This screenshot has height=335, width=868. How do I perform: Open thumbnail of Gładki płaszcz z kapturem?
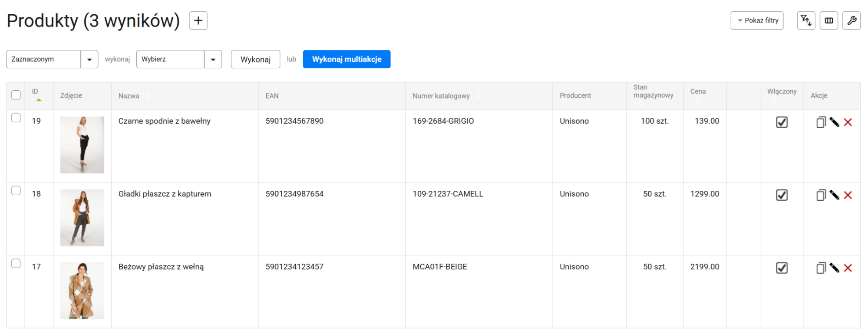tap(82, 218)
